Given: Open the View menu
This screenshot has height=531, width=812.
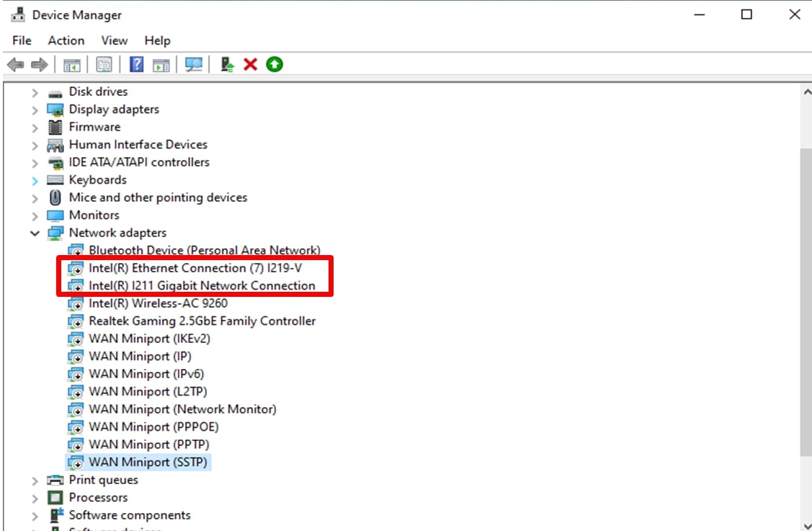Looking at the screenshot, I should (x=114, y=40).
